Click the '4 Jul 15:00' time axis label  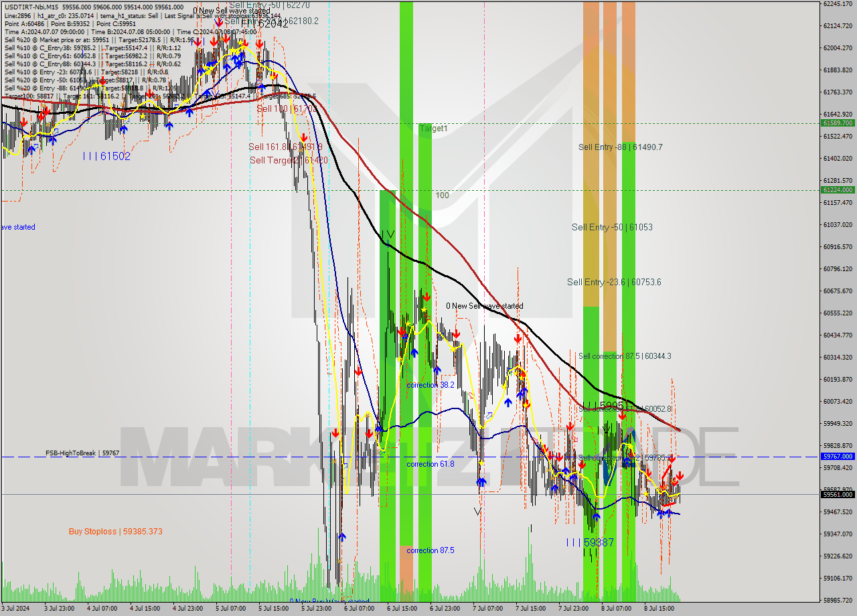[x=146, y=609]
